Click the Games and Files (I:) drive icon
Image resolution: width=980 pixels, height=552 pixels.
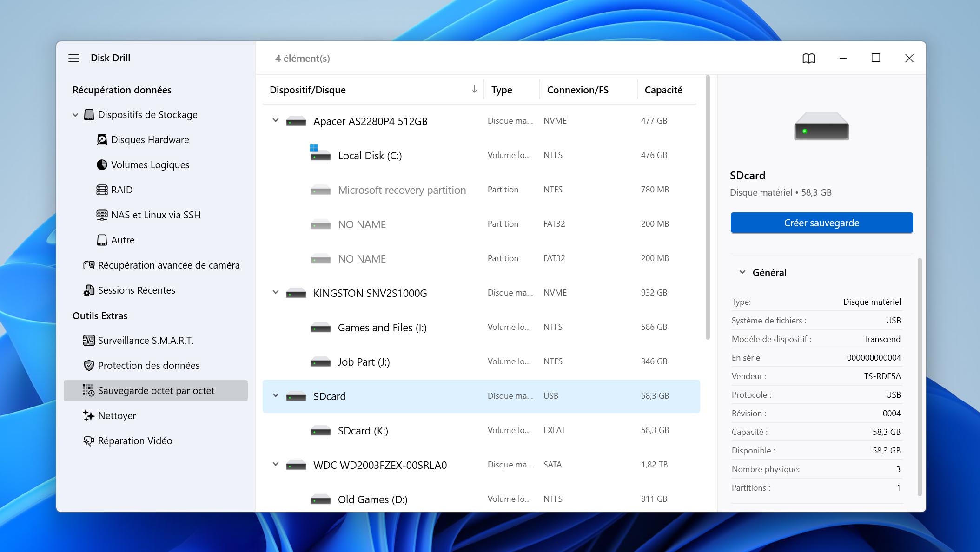(x=321, y=328)
